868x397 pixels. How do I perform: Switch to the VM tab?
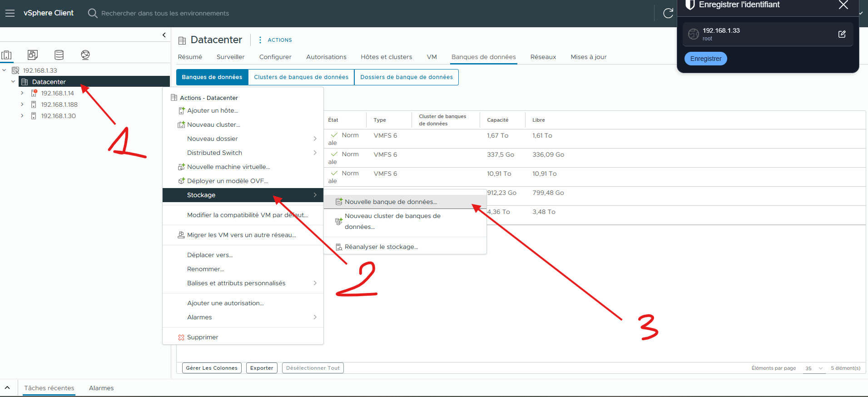[x=432, y=57]
